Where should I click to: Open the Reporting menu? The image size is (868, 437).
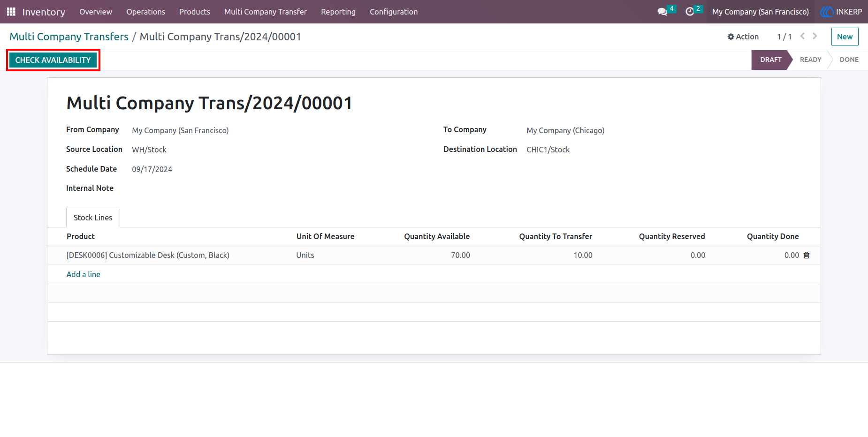tap(338, 12)
